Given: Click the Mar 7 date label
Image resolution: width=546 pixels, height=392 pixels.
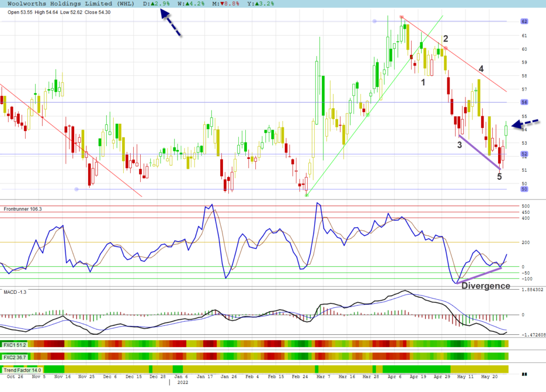Looking at the screenshot, I should (x=324, y=377).
